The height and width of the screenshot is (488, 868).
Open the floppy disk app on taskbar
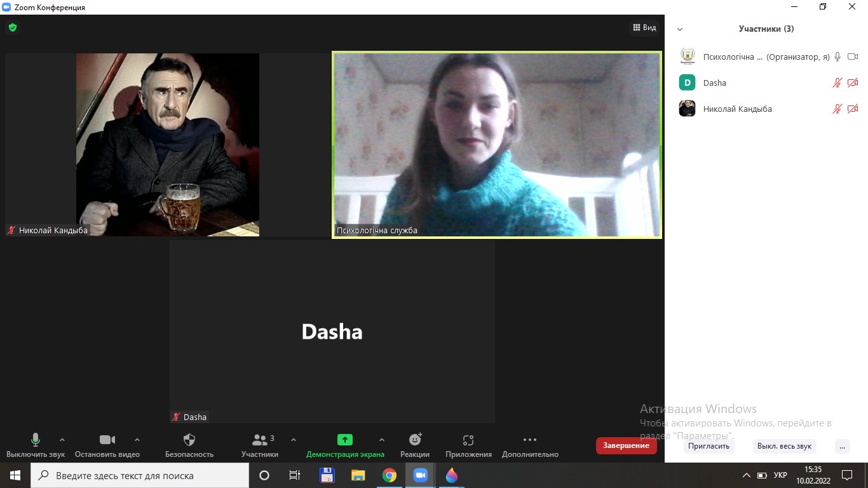coord(327,475)
